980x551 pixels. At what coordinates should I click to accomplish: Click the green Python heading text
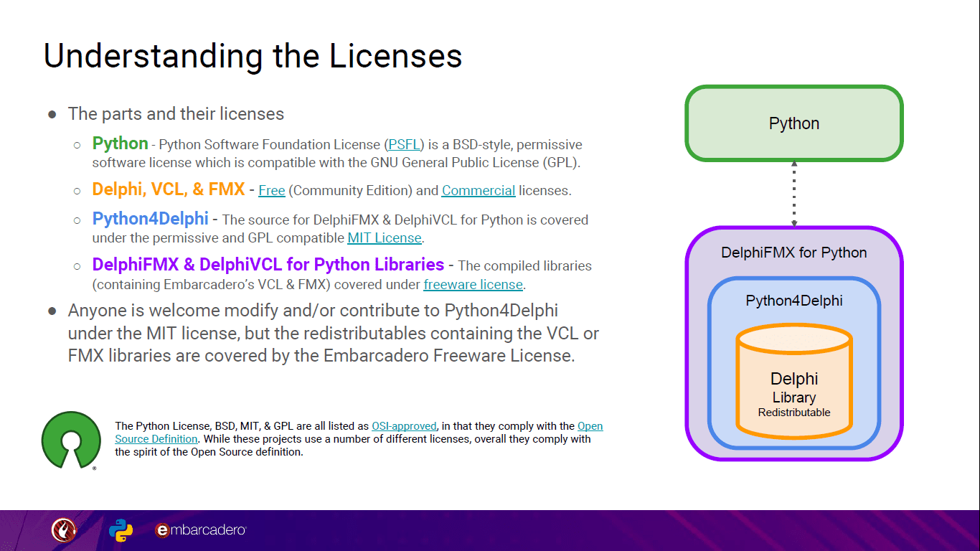121,143
